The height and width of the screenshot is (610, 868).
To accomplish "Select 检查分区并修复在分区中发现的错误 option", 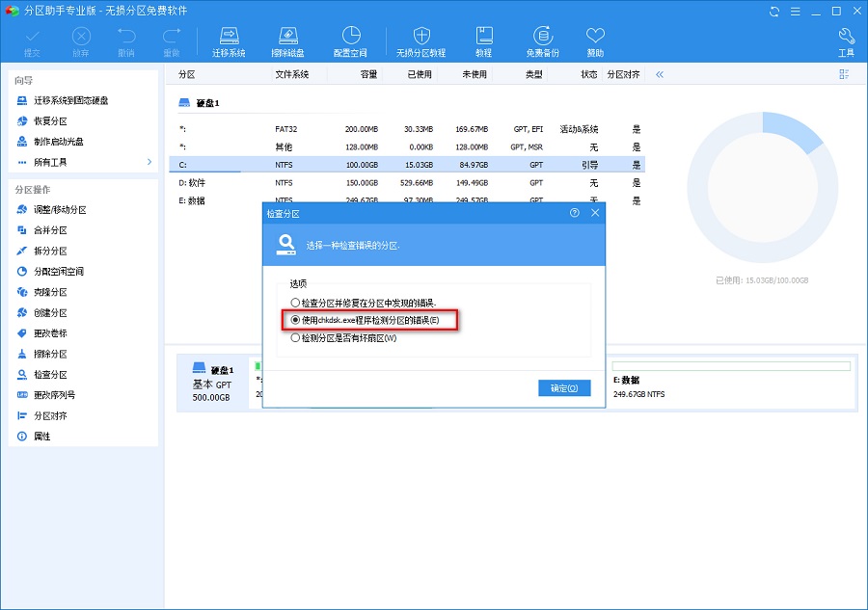I will pos(296,302).
